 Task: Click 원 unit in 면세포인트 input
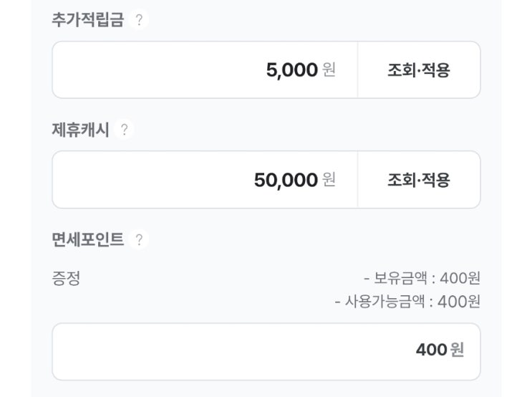tap(456, 350)
